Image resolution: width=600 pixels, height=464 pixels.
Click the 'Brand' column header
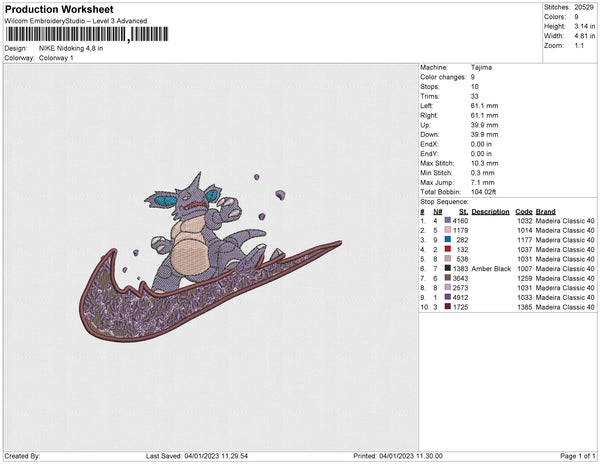pos(546,212)
